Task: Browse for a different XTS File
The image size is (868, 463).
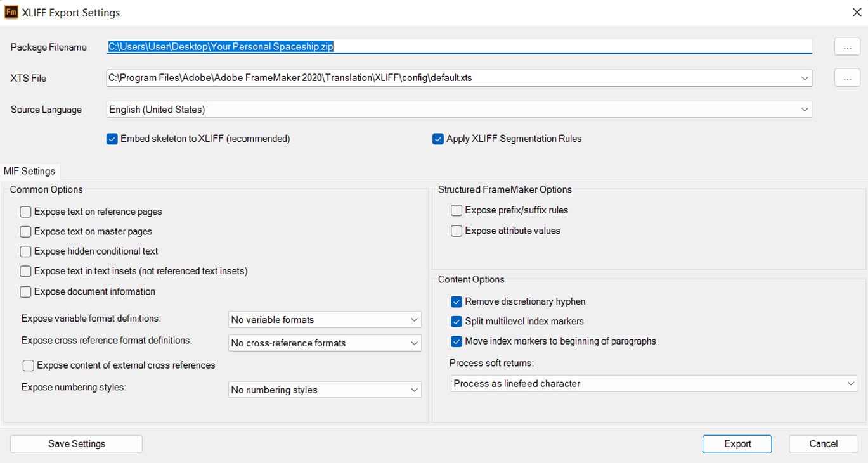Action: 846,77
